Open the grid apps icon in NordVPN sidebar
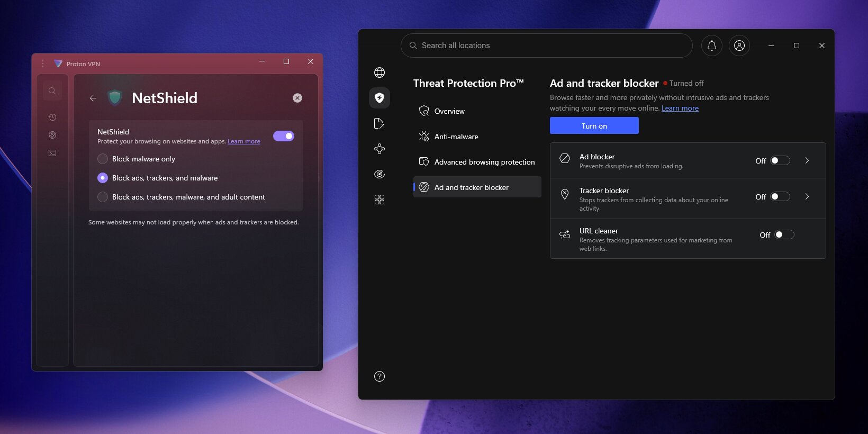This screenshot has height=434, width=868. [379, 200]
